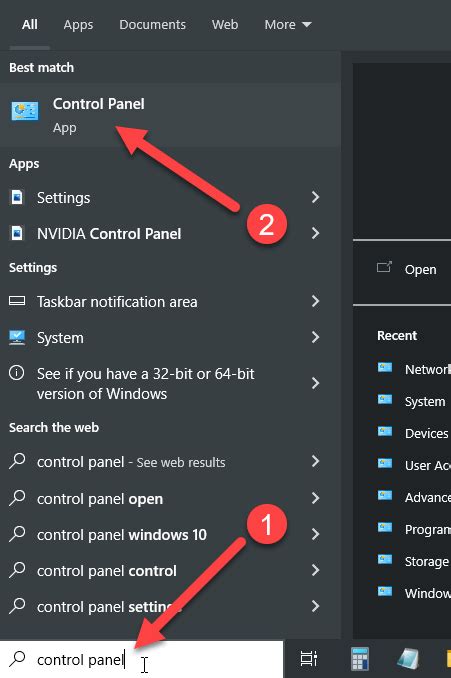Click search icon beside 'control panel windows 10'
This screenshot has height=678, width=451.
[x=17, y=534]
